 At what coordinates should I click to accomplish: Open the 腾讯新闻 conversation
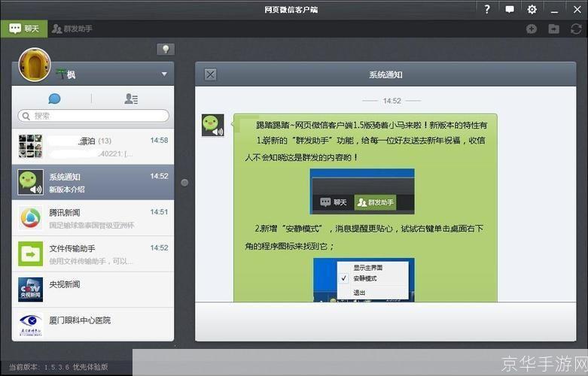pyautogui.click(x=93, y=218)
